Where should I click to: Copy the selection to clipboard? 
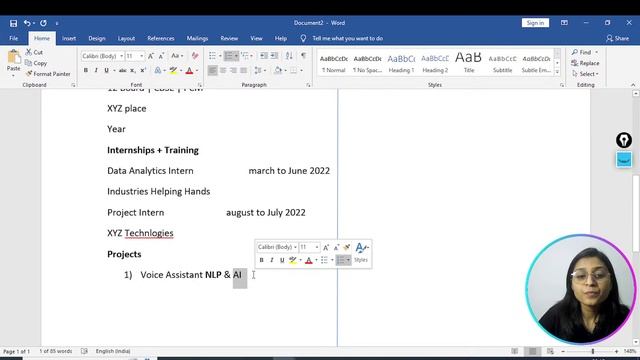coord(36,63)
